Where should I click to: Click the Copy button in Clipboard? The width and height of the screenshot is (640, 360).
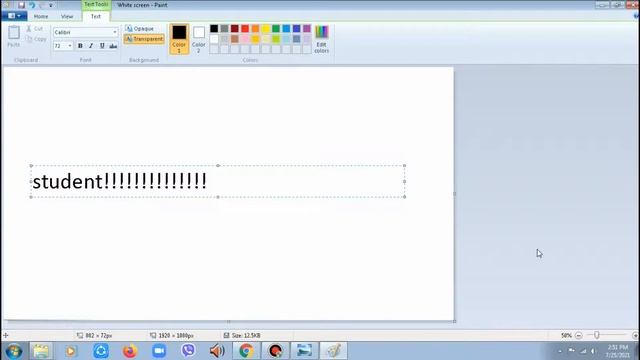(36, 39)
